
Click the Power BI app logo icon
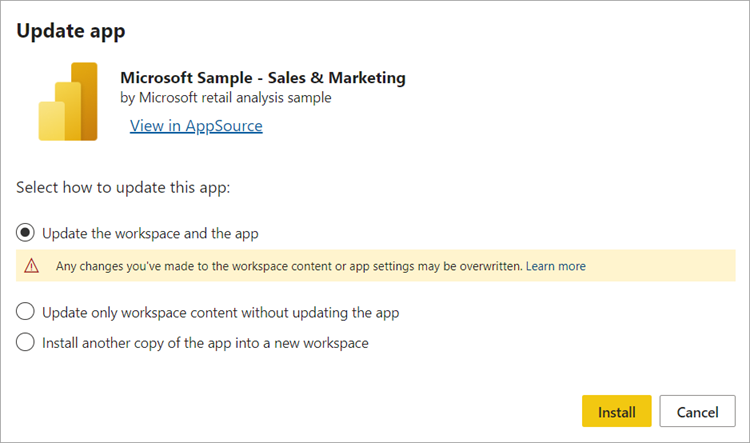(68, 101)
